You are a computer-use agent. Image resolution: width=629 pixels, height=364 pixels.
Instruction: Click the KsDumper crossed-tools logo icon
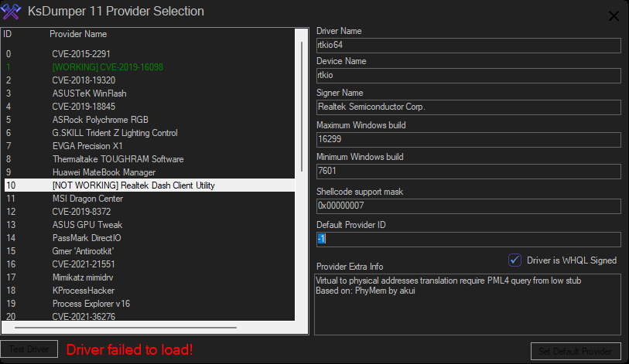coord(11,12)
